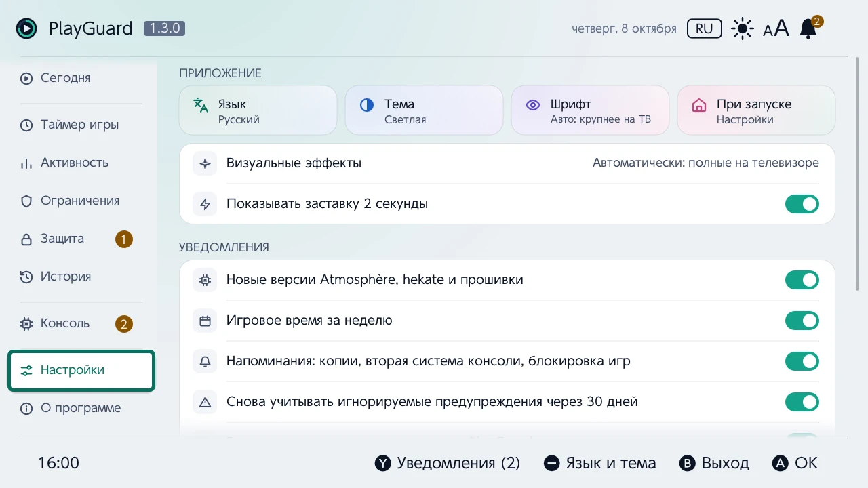Click the minus button icon in the footer

552,464
